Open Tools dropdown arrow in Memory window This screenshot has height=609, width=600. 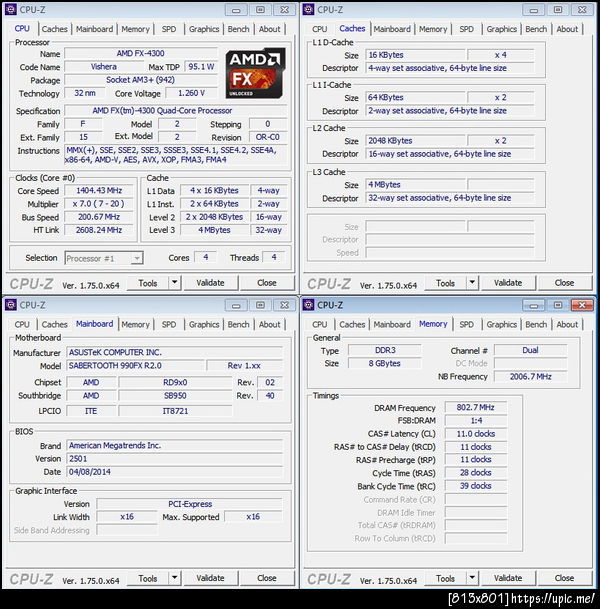click(x=472, y=578)
